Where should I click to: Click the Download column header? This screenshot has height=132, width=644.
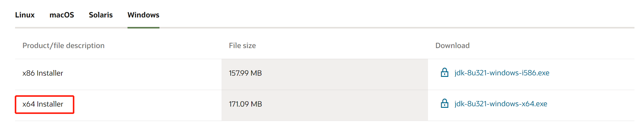click(x=452, y=46)
